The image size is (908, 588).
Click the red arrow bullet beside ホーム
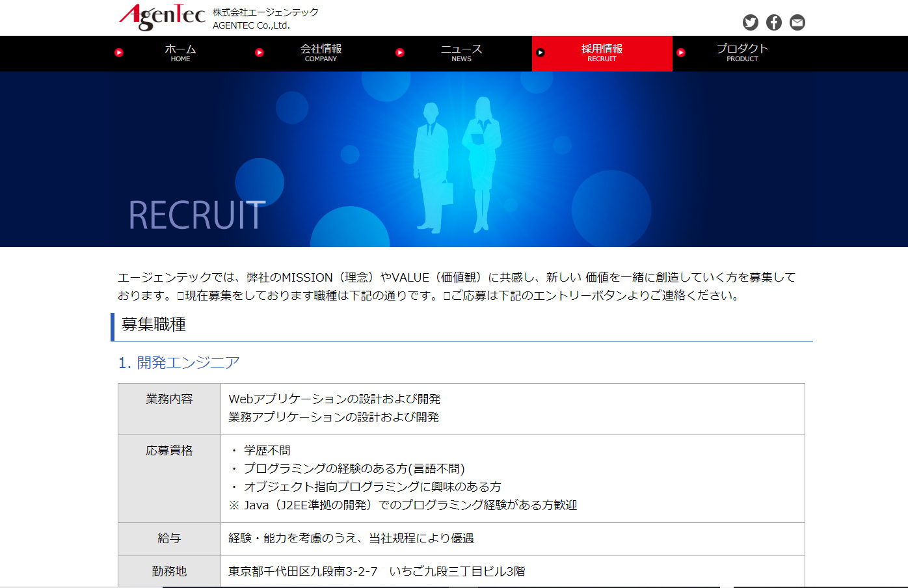coord(119,53)
